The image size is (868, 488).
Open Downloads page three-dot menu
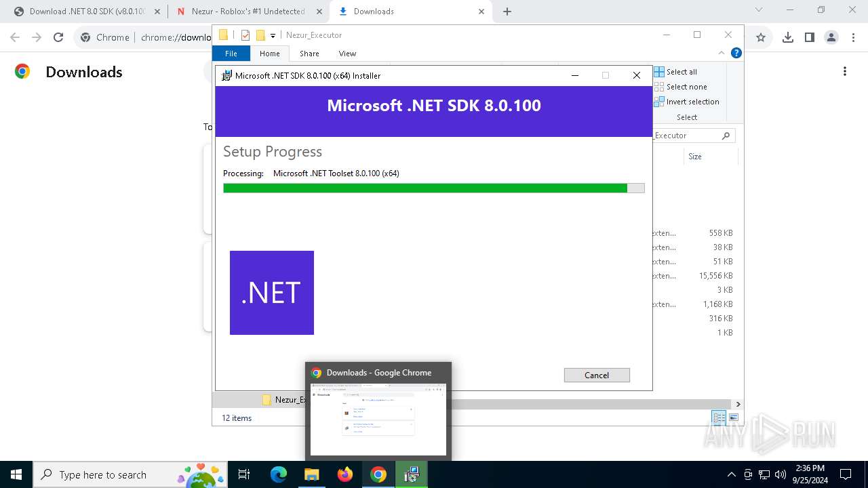845,71
